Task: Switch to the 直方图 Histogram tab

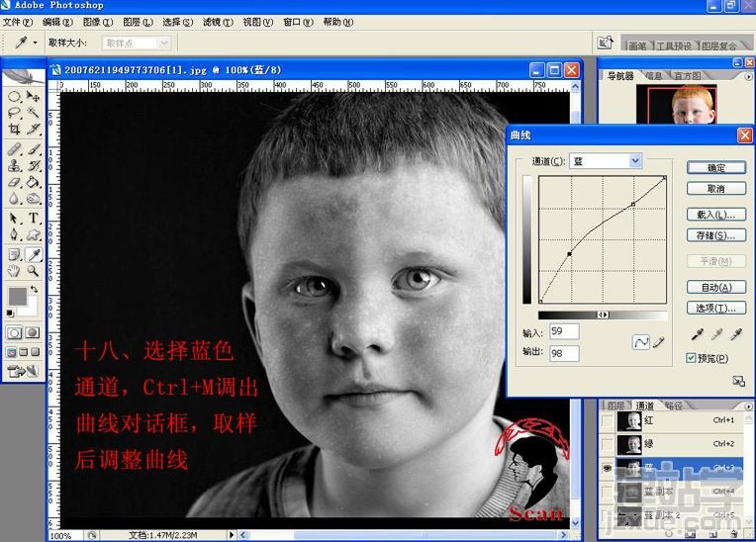Action: click(x=687, y=75)
